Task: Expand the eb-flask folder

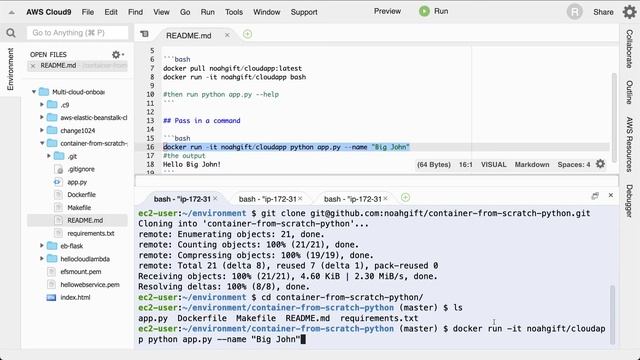Action: click(x=42, y=246)
